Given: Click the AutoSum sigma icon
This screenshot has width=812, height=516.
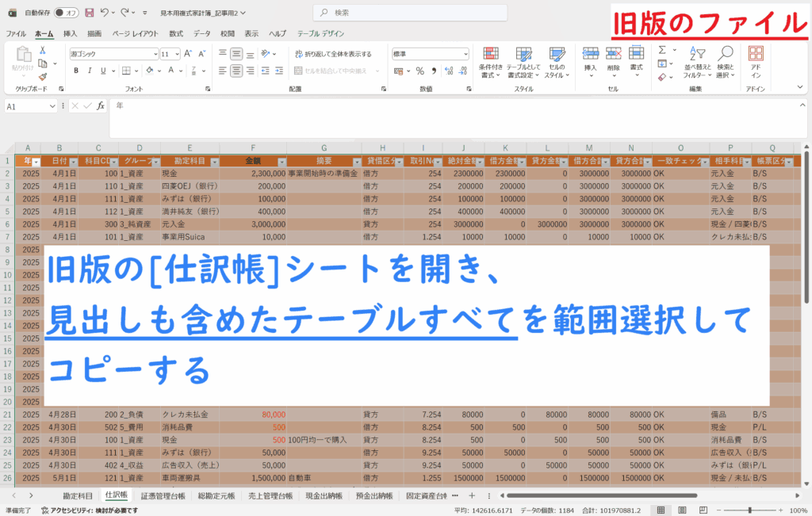Looking at the screenshot, I should (661, 50).
